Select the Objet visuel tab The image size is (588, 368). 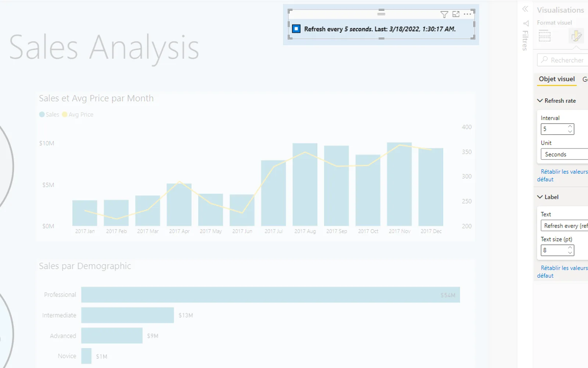556,79
